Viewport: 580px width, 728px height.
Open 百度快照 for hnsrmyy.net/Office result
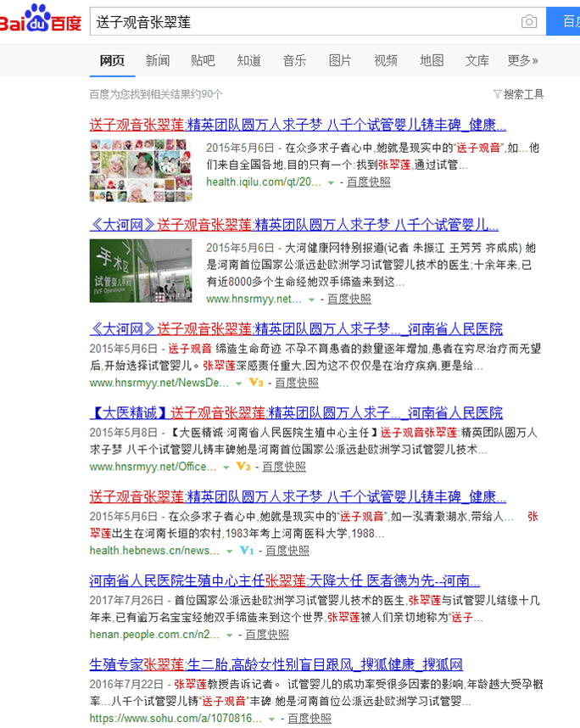click(284, 466)
